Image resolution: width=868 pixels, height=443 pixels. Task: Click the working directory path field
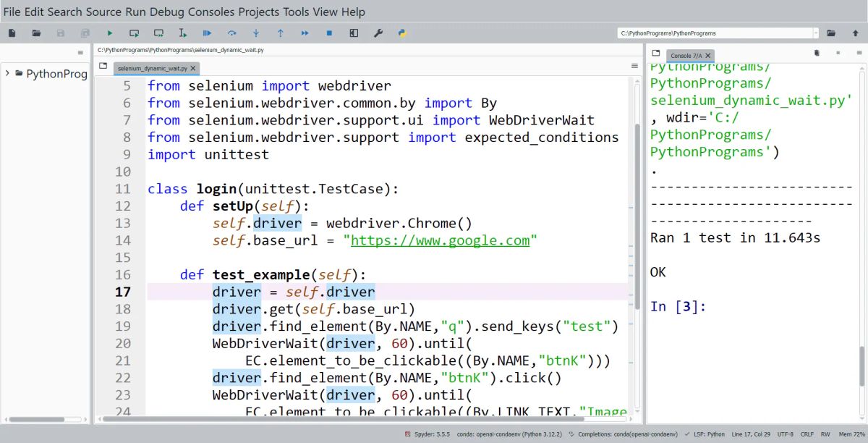click(715, 33)
